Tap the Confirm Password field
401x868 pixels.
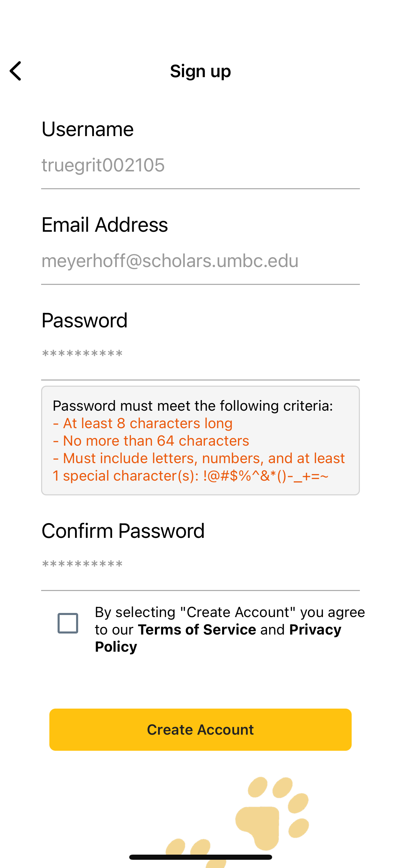(x=200, y=565)
